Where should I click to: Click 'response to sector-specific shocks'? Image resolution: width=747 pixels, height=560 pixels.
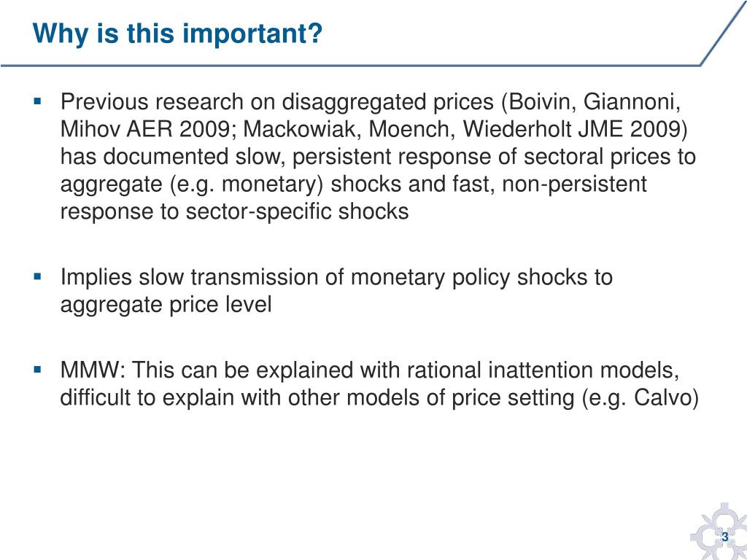(234, 212)
